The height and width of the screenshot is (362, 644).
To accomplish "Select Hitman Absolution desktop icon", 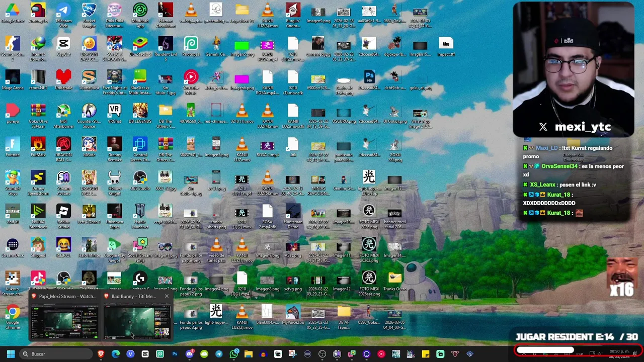I will [166, 15].
